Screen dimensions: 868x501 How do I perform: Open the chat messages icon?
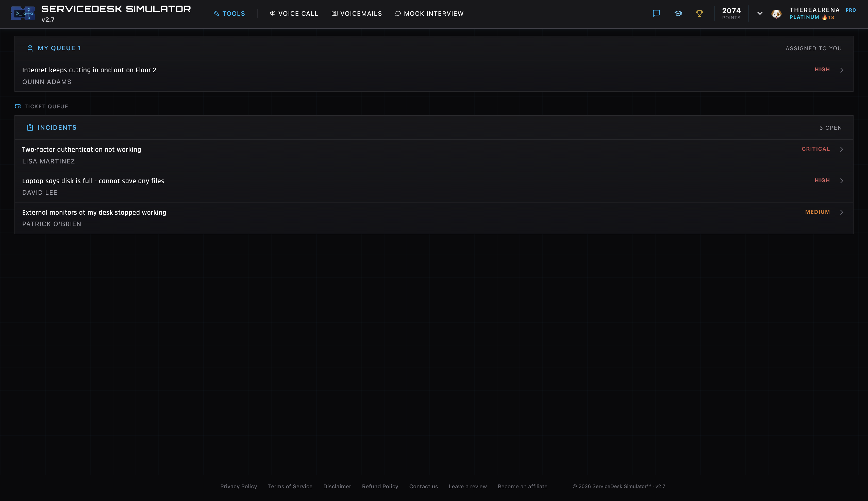656,13
